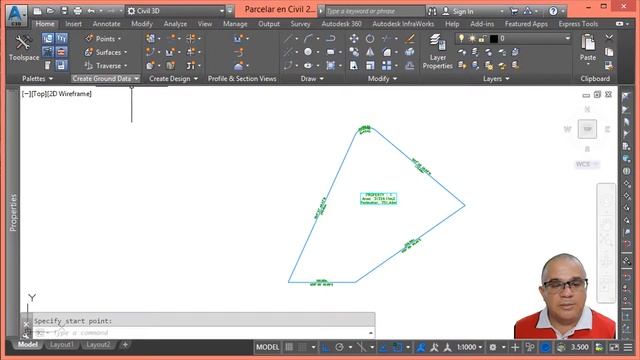The width and height of the screenshot is (640, 360).
Task: Open the Properties side palette
Action: (13, 212)
